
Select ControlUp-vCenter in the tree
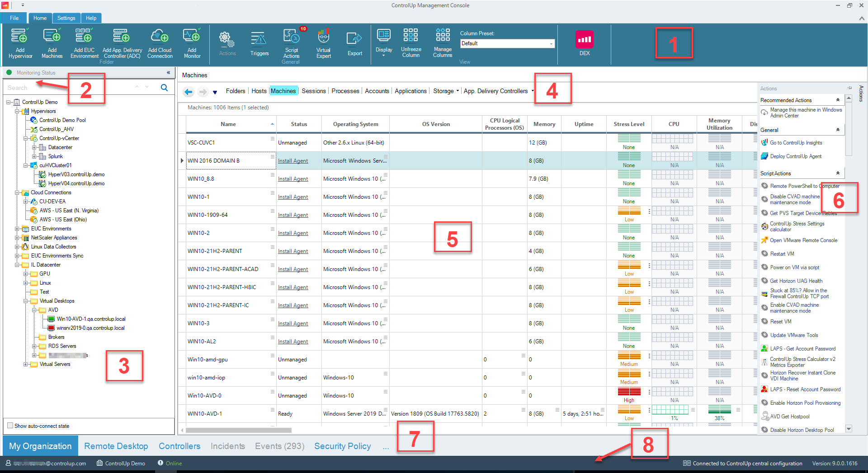pyautogui.click(x=59, y=138)
